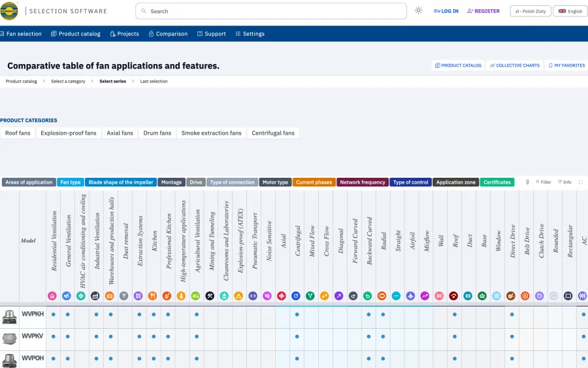Click the Belt Drive column icon
This screenshot has width=588, height=368.
[525, 296]
